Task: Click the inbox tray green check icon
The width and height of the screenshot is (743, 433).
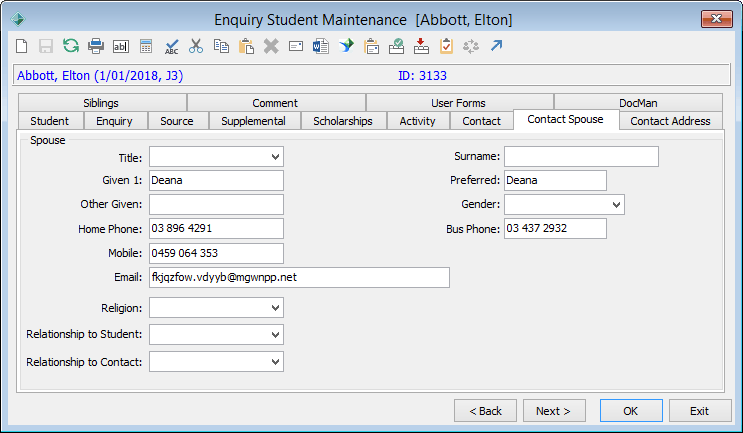Action: (x=396, y=46)
